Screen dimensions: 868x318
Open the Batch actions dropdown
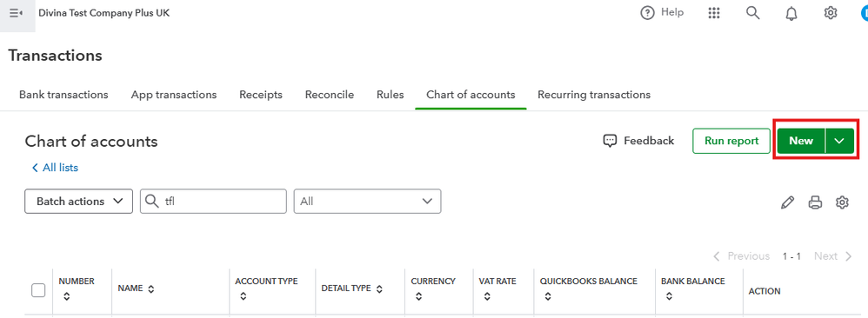coord(78,202)
